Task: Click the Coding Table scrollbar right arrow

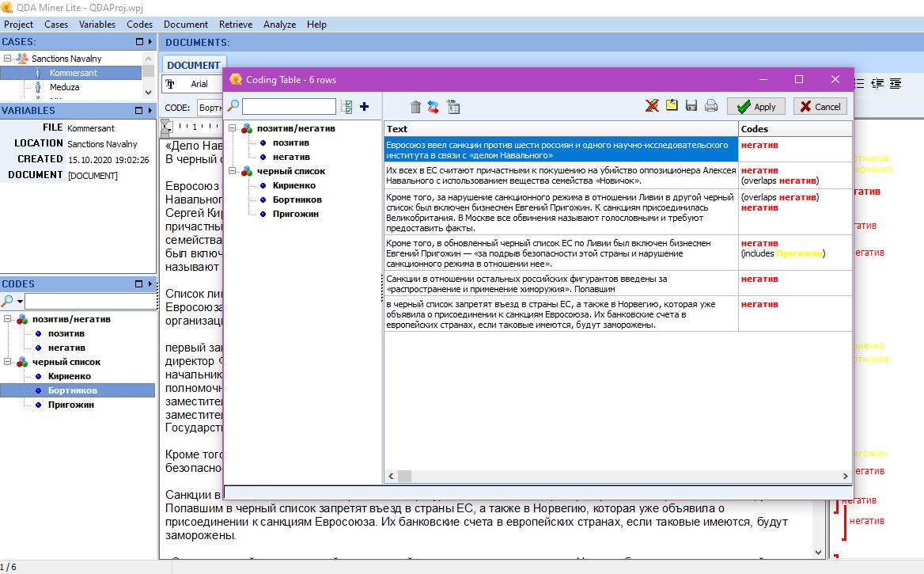Action: [x=845, y=476]
